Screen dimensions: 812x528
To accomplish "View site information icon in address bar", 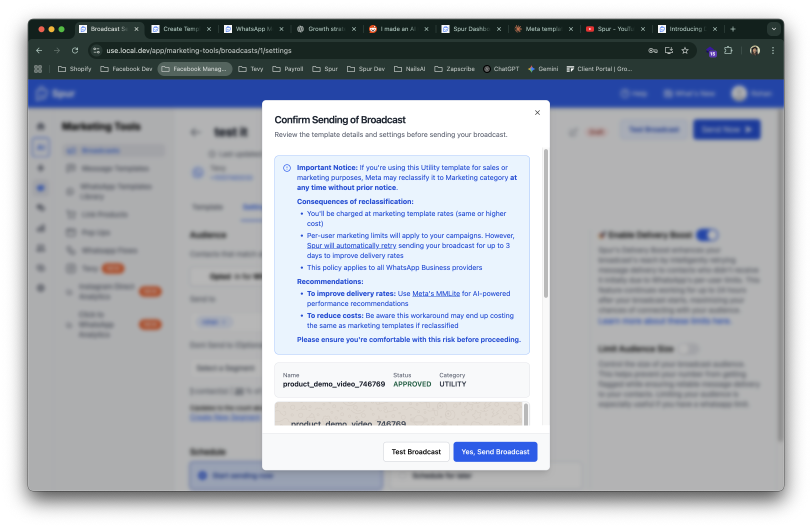I will pos(97,50).
